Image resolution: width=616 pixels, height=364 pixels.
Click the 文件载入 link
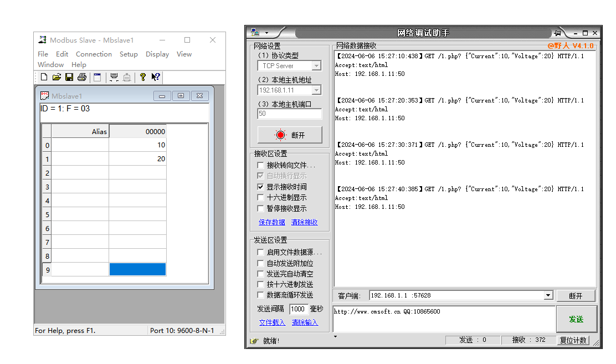click(272, 322)
